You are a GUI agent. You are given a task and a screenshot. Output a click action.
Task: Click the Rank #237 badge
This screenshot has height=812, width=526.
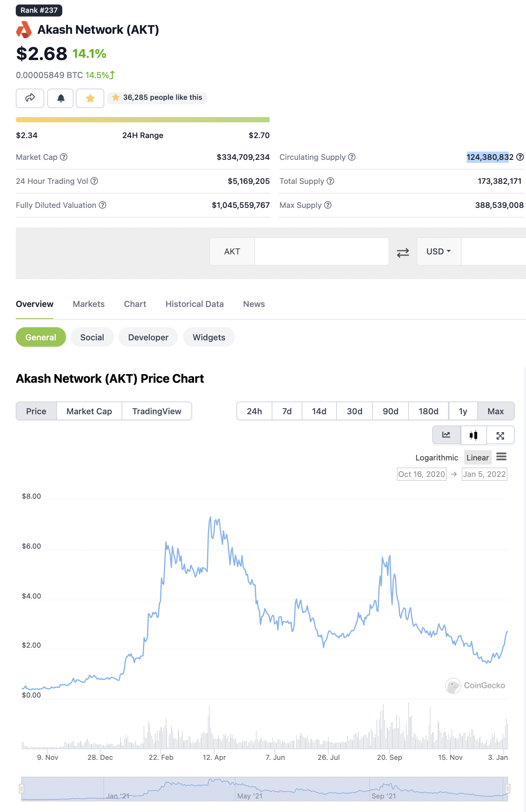tap(39, 10)
